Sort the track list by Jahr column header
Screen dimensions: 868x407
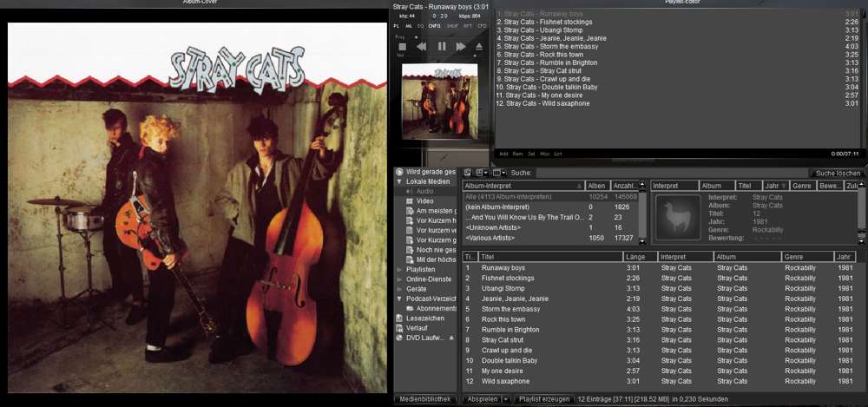click(x=845, y=257)
